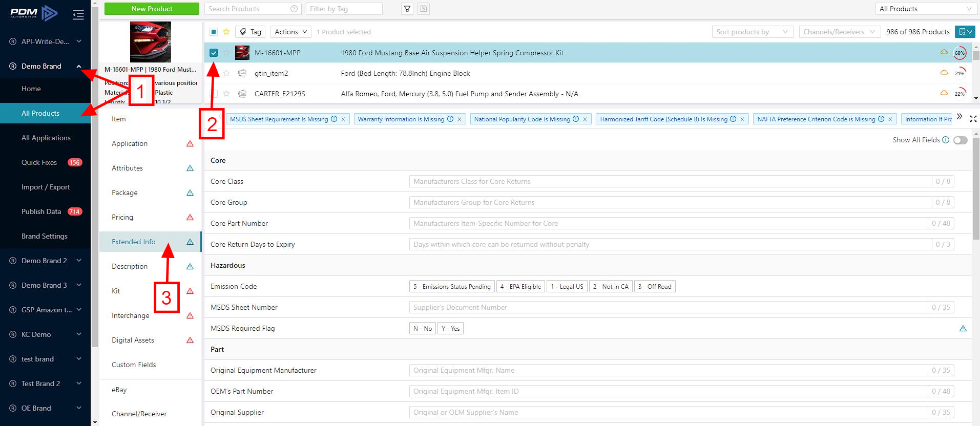Select MSDS Required Flag 'Y - Yes'
Image resolution: width=980 pixels, height=426 pixels.
pos(451,329)
